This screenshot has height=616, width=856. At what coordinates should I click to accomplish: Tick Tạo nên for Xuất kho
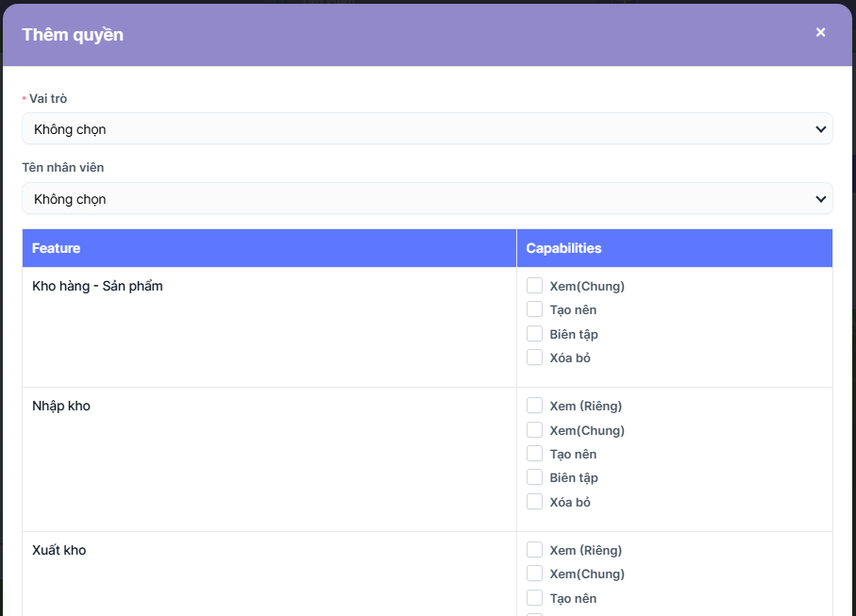pos(535,598)
